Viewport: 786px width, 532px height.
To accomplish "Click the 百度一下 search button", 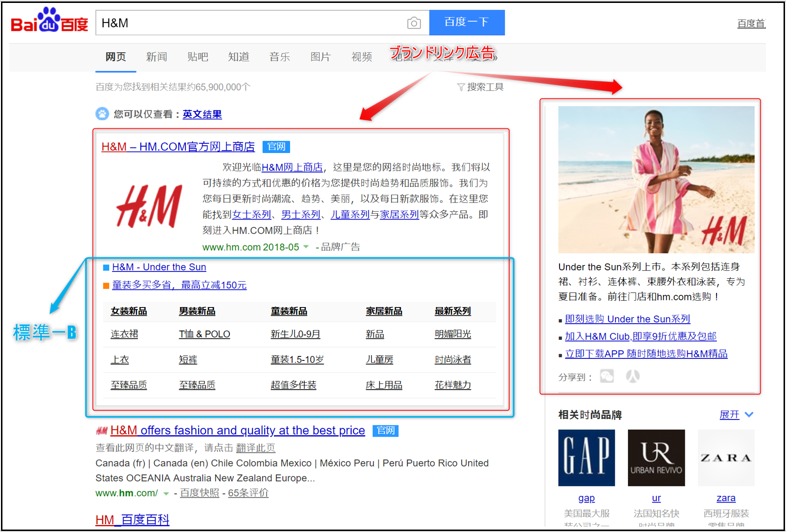I will tap(467, 22).
